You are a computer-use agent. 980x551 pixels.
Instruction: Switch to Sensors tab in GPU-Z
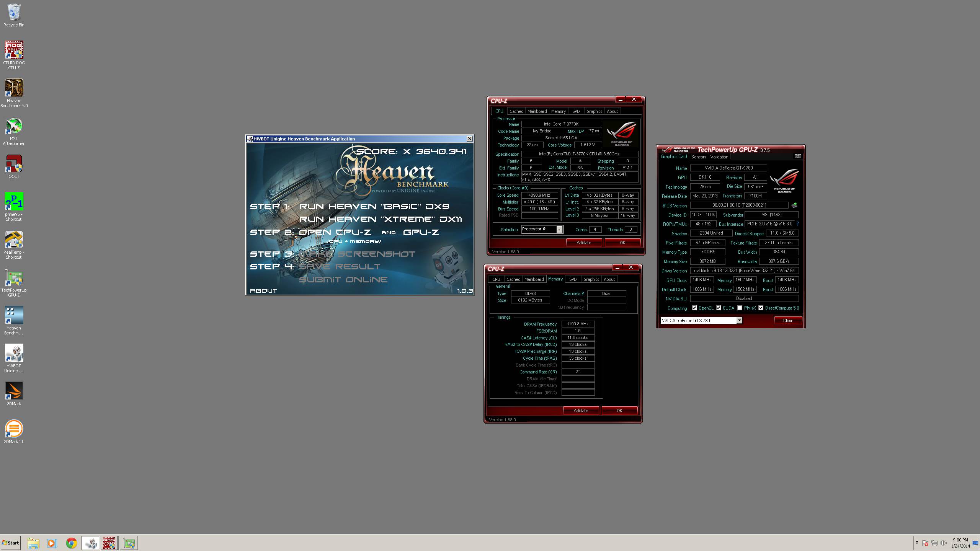pos(698,157)
